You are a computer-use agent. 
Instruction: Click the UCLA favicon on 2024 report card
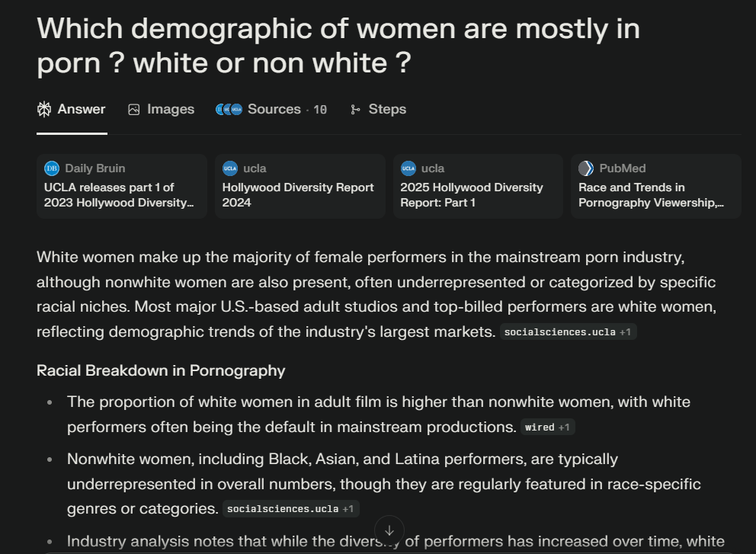[x=230, y=168]
